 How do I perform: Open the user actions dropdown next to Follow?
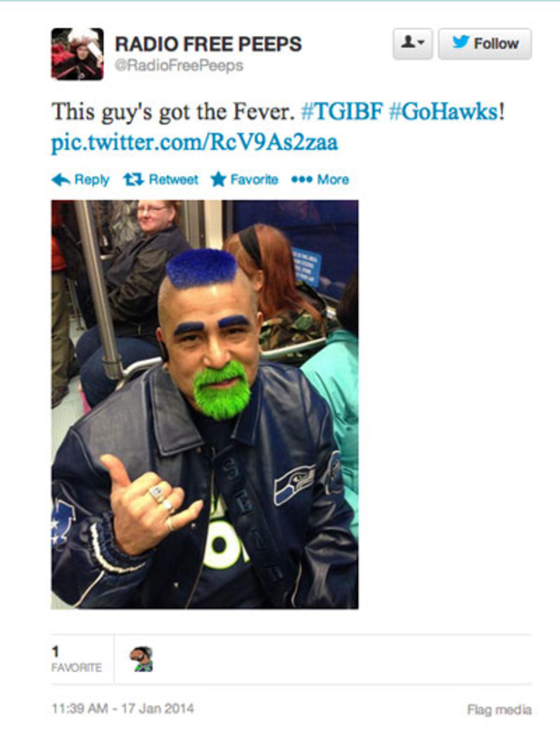tap(413, 44)
